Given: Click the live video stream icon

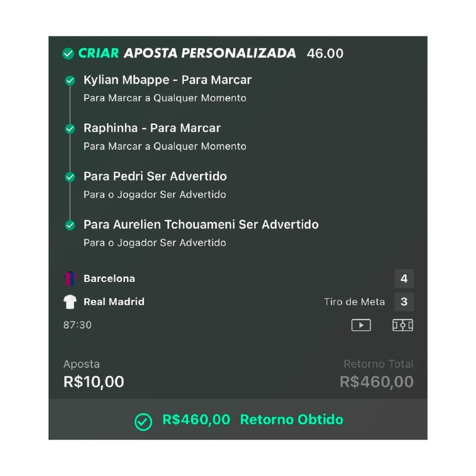Looking at the screenshot, I should click(361, 325).
